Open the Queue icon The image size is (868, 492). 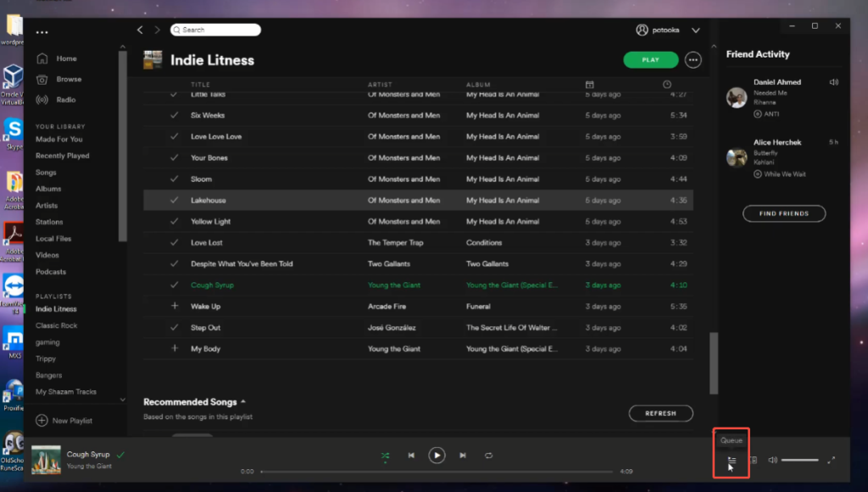732,460
